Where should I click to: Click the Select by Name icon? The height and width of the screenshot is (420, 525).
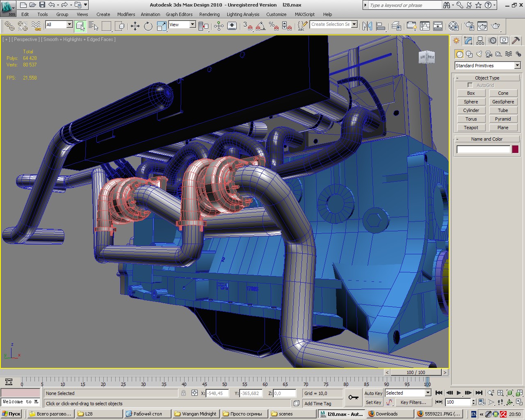click(x=94, y=26)
